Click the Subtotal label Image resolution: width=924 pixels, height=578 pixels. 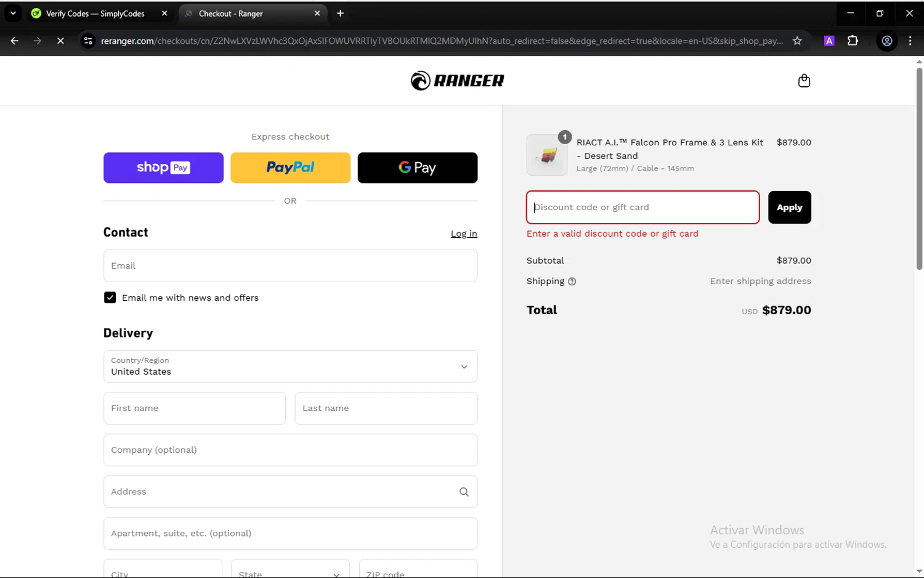tap(545, 261)
